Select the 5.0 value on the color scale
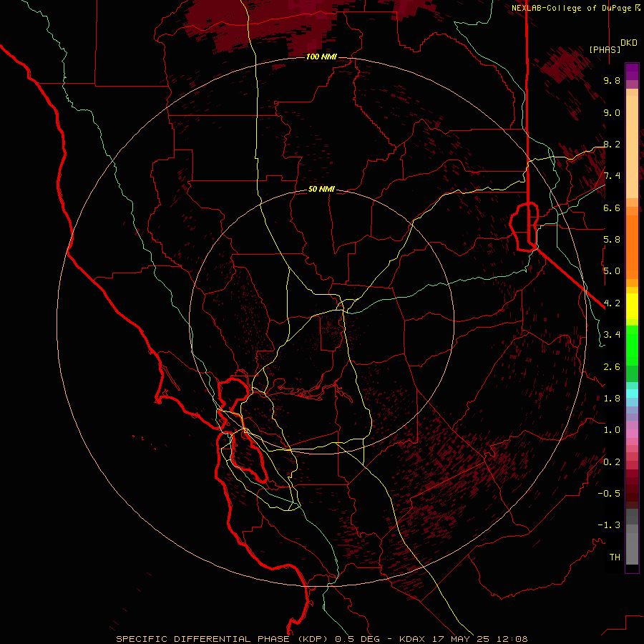This screenshot has width=644, height=644. pyautogui.click(x=612, y=271)
